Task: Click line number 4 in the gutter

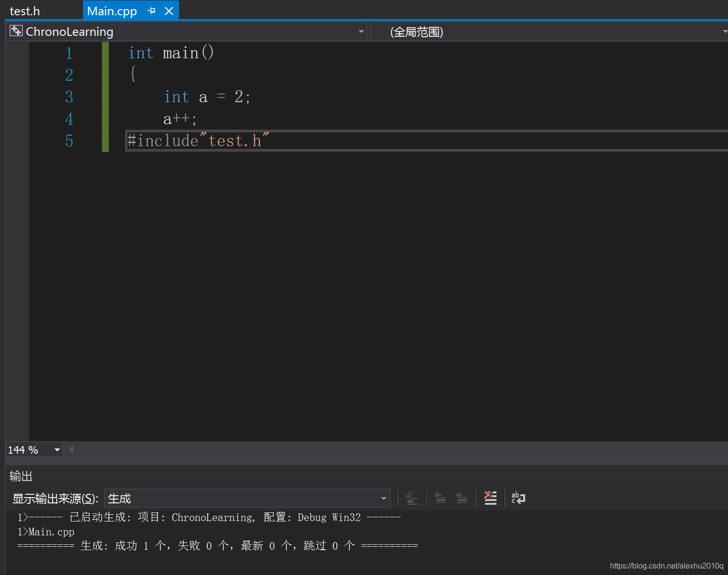Action: click(x=69, y=119)
